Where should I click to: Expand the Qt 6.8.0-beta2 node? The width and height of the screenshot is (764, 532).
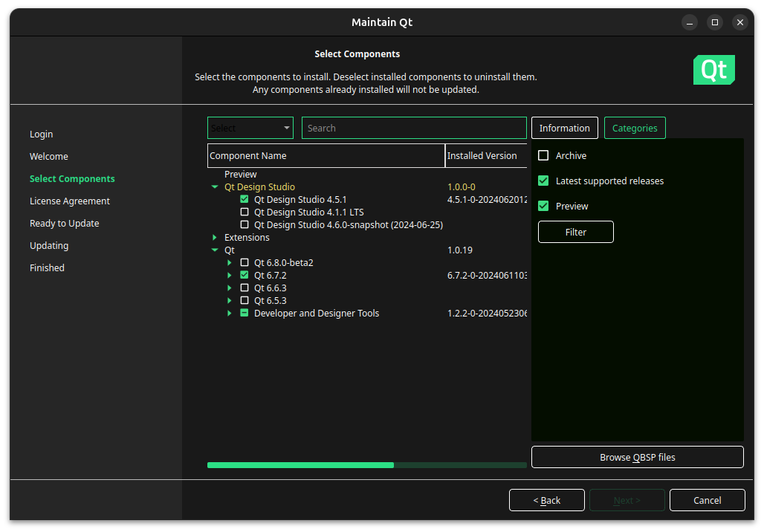click(x=229, y=262)
